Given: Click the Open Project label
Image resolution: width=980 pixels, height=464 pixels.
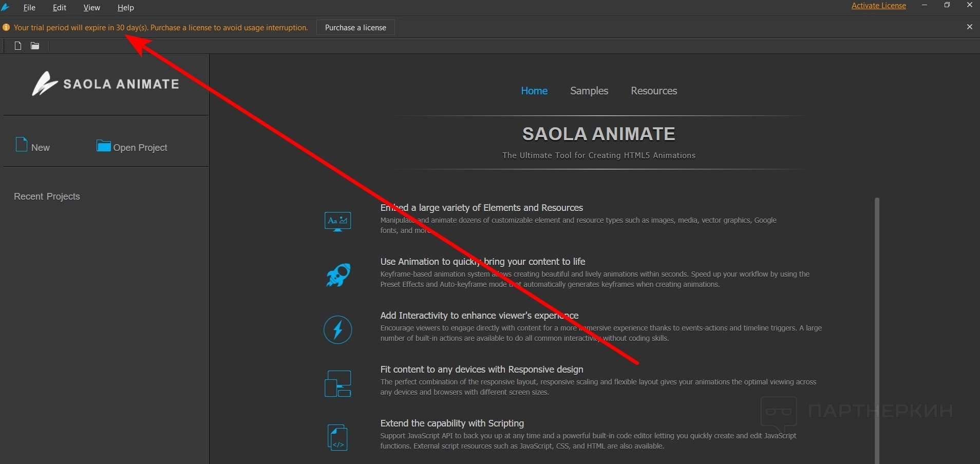Looking at the screenshot, I should pyautogui.click(x=140, y=148).
